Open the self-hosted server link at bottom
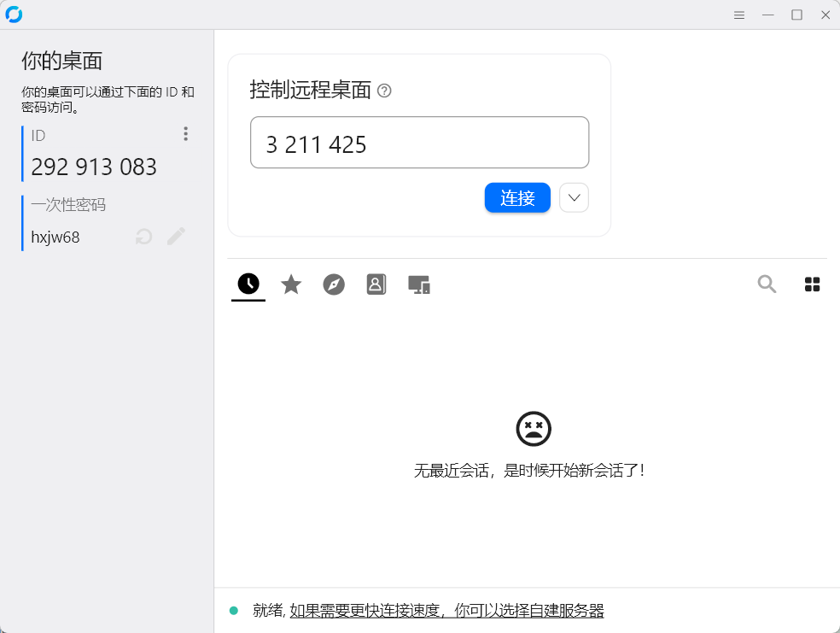This screenshot has width=840, height=633. (x=446, y=611)
